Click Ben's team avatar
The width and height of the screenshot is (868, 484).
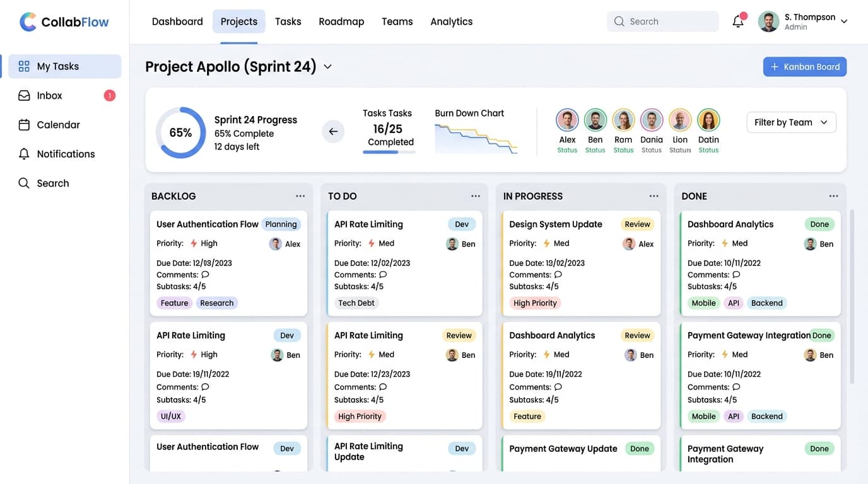pyautogui.click(x=595, y=120)
